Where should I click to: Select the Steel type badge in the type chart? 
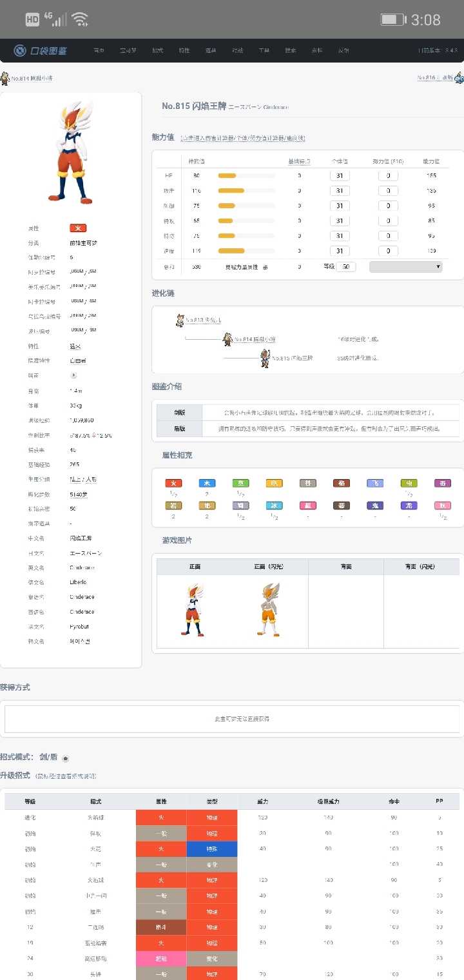point(240,505)
